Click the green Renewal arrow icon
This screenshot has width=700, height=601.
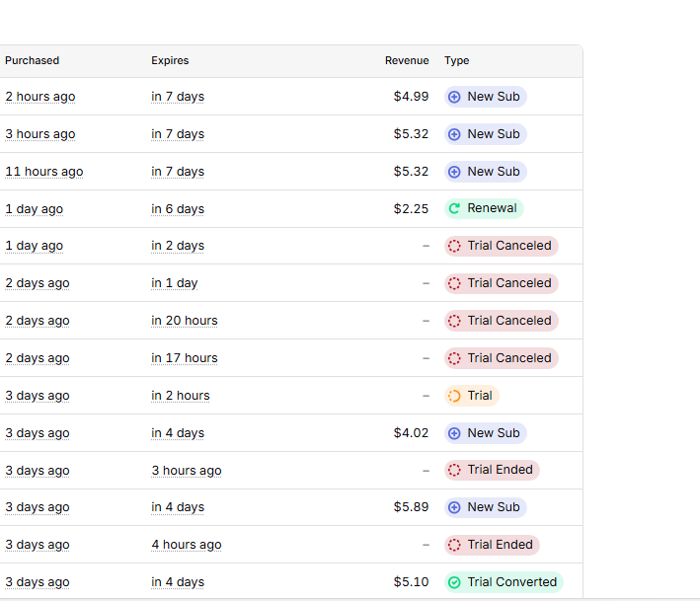click(454, 208)
